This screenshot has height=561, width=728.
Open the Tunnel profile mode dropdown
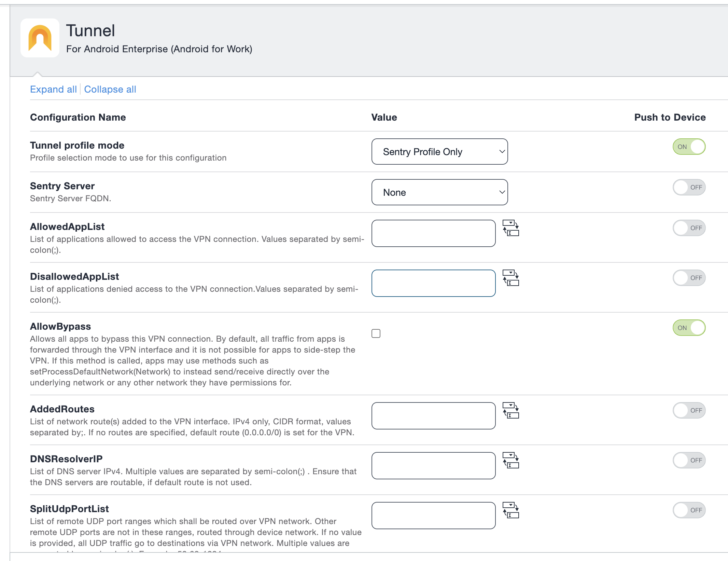(439, 151)
